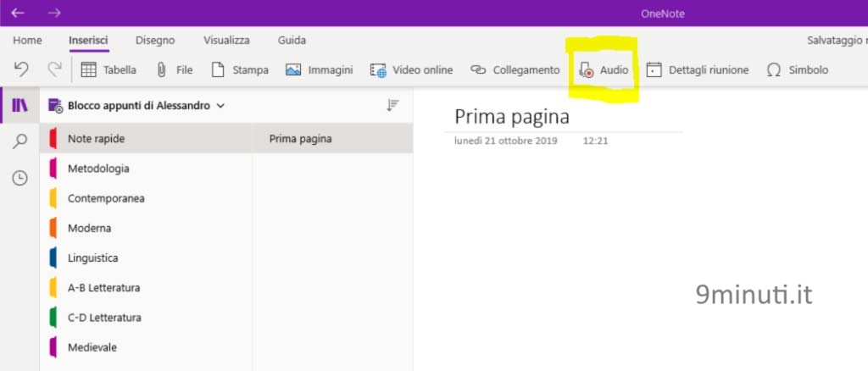Open the Medievale section

click(146, 347)
